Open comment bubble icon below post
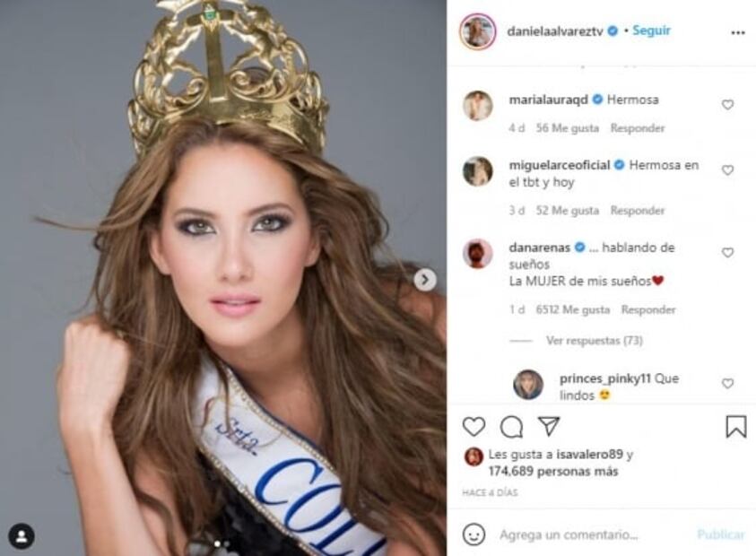Screen dimensions: 756x556 511,427
